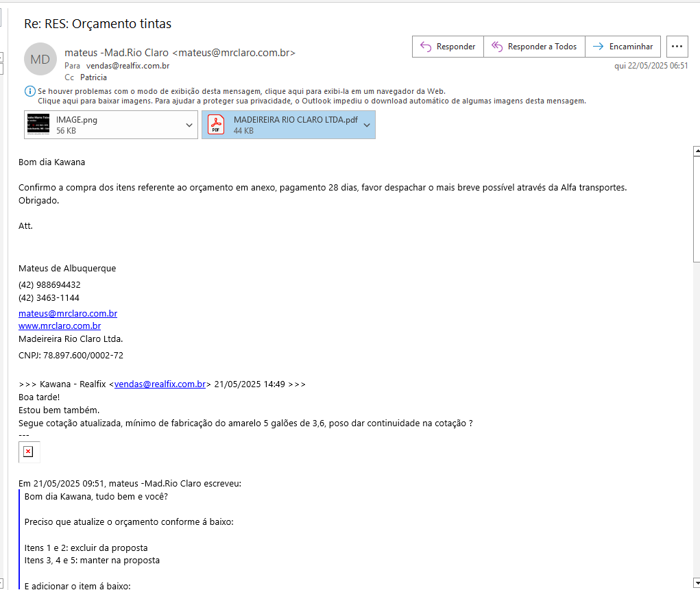This screenshot has width=700, height=590.
Task: Click the vendas@realfix.com.br link in quoted reply
Action: pyautogui.click(x=160, y=384)
